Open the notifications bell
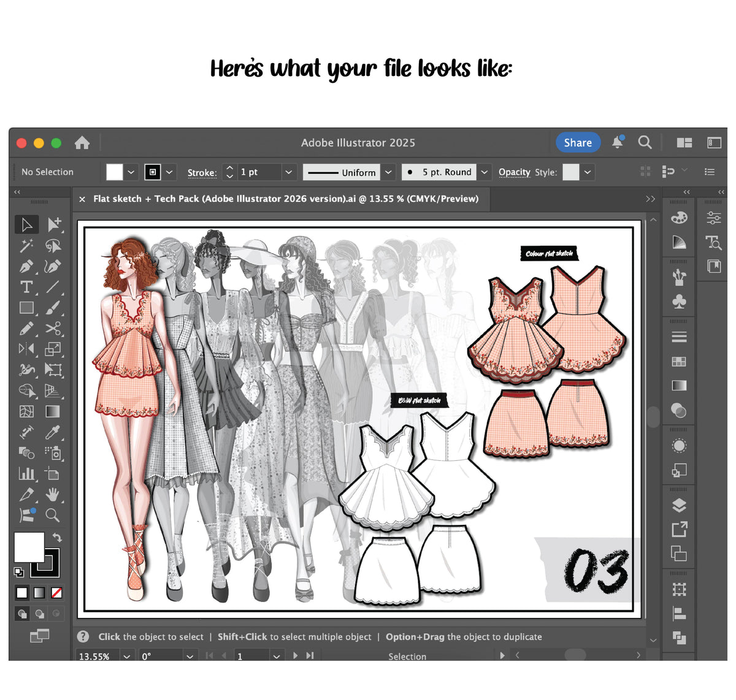This screenshot has width=736, height=700. 618,142
